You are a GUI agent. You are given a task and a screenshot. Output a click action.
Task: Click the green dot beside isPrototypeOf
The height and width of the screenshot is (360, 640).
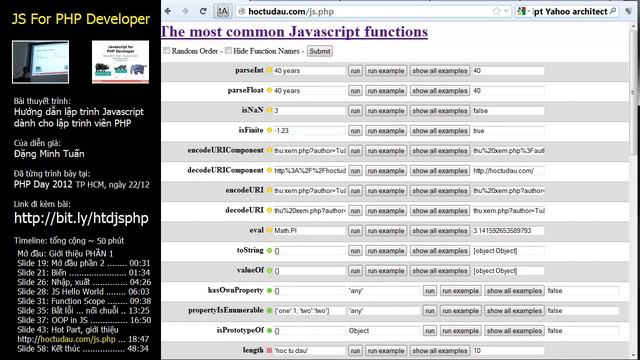point(269,330)
